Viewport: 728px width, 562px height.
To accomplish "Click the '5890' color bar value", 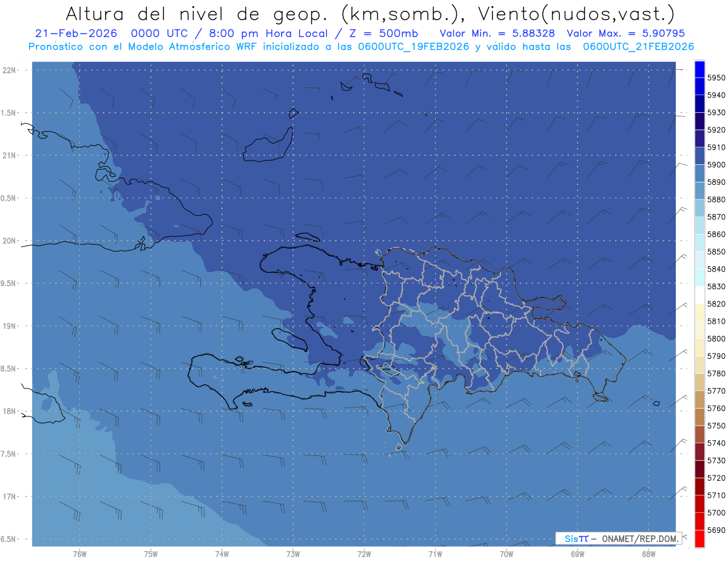I will (x=716, y=182).
